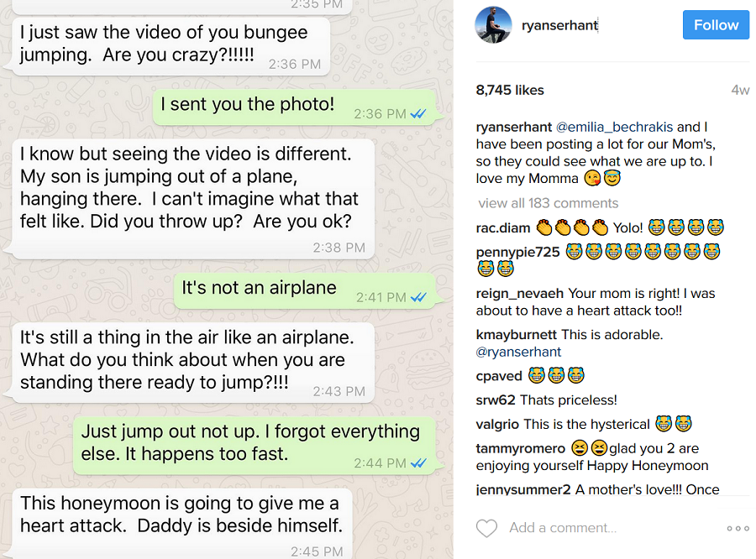756x559 pixels.
Task: Click ryanserhant's profile picture
Action: [x=493, y=25]
